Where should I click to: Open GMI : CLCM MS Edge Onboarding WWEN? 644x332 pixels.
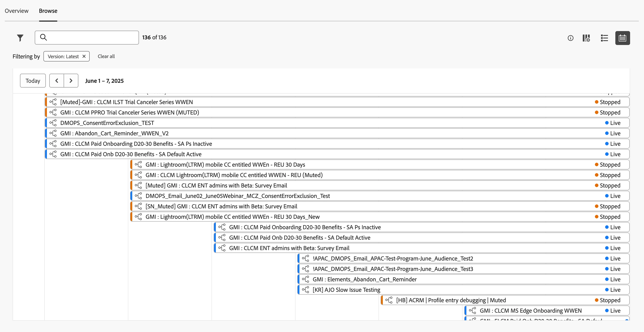tap(530, 311)
